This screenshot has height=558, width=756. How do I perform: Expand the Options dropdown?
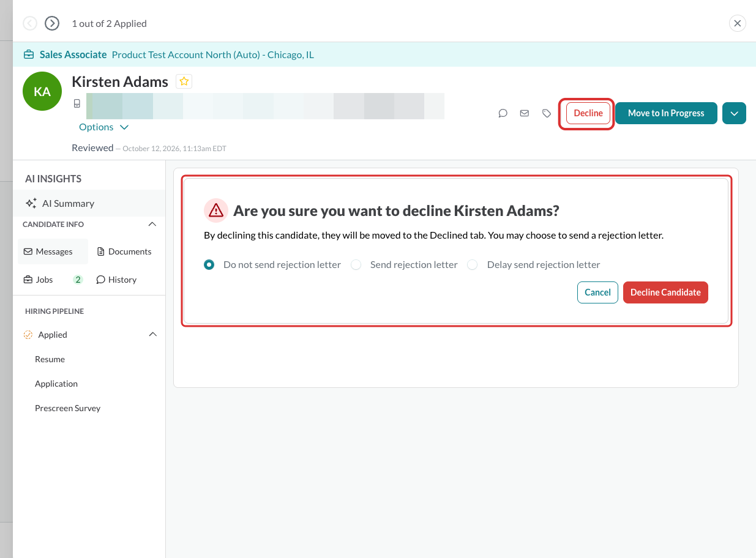pos(103,127)
